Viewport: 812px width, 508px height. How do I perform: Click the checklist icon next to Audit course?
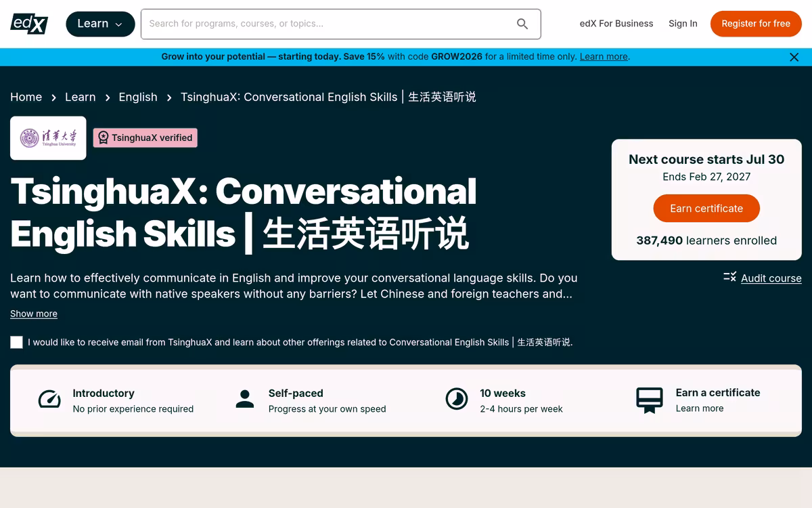[729, 277]
